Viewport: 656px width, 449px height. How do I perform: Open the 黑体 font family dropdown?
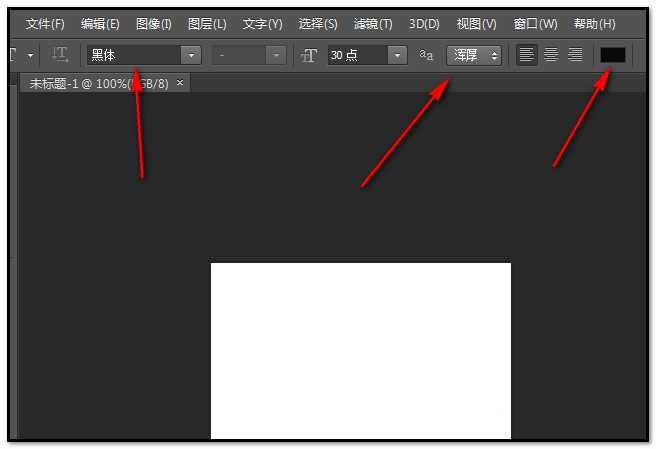191,55
